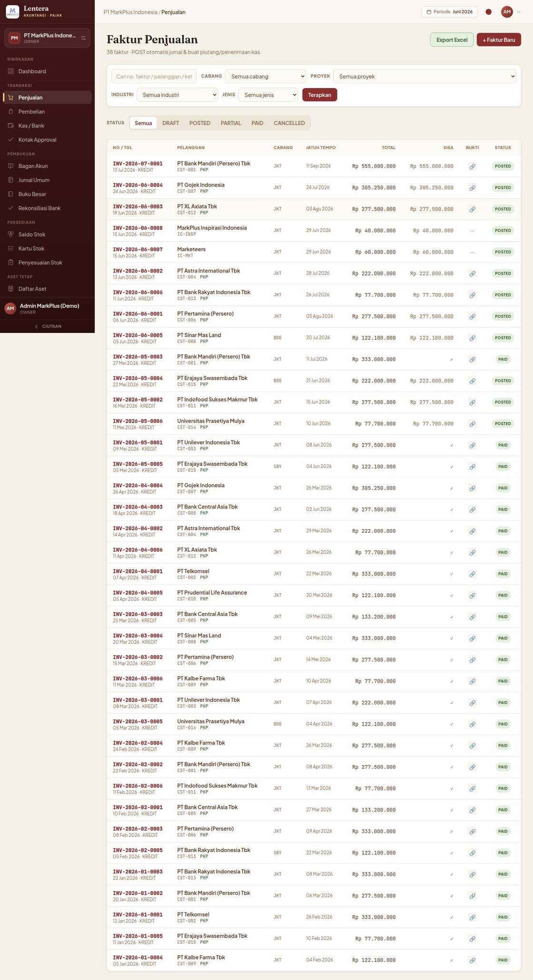Click the Saldo Stok boxes icon
Viewport: 533px width, 980px height.
(11, 235)
